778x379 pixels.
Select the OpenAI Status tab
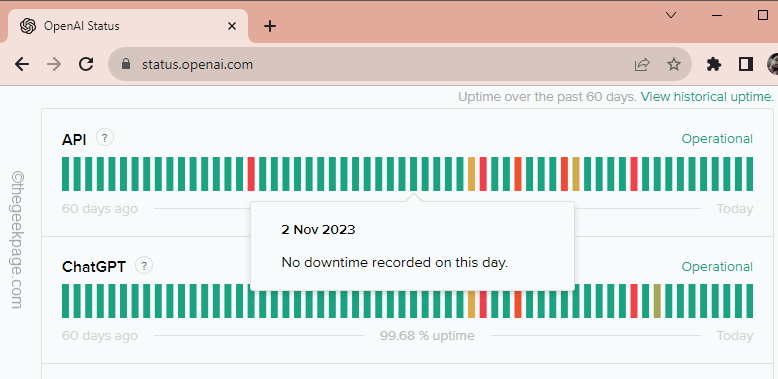(x=127, y=26)
